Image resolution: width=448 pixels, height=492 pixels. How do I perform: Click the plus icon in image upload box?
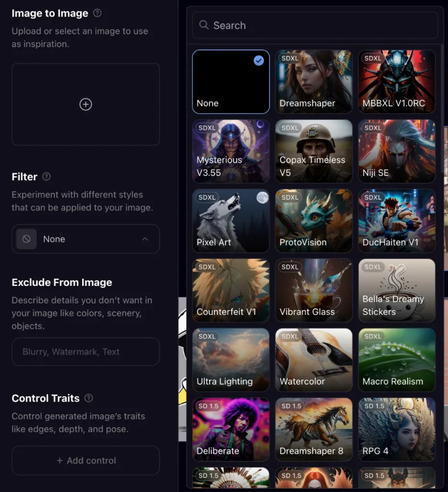(x=86, y=104)
